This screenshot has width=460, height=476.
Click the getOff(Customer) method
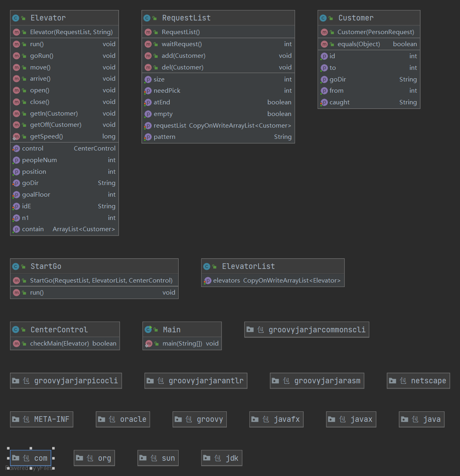pos(64,125)
